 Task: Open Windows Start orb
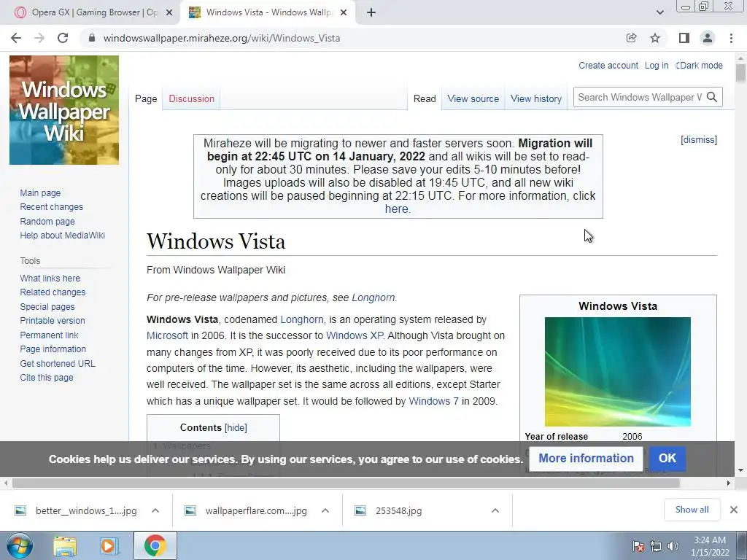point(20,545)
